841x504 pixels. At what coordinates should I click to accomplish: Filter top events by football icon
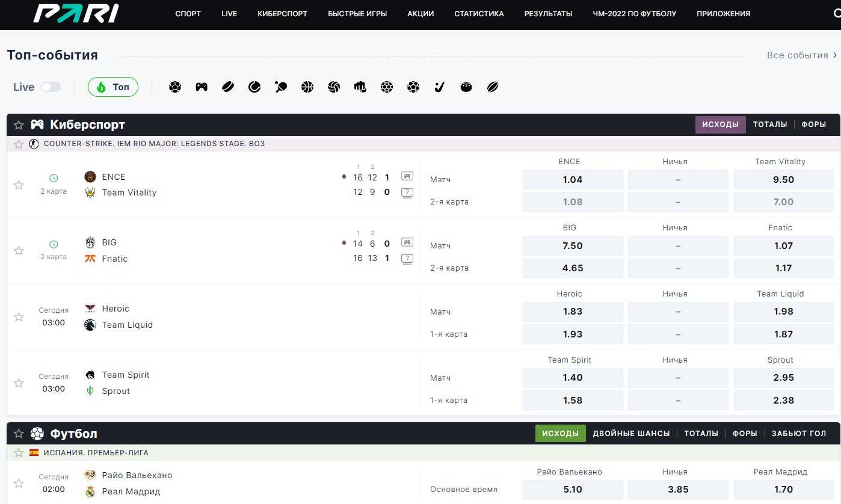click(175, 87)
